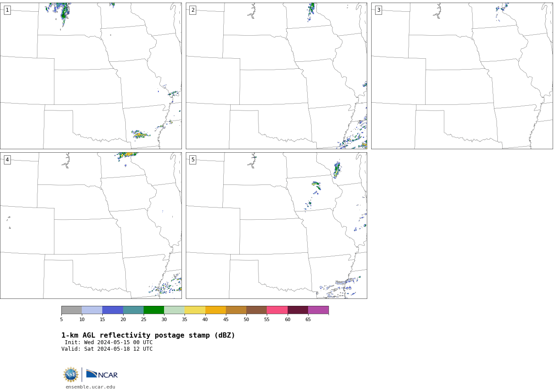Screen dimensions: 557x392
Task: Open ensemble member 2 reflectivity map
Action: [276, 76]
